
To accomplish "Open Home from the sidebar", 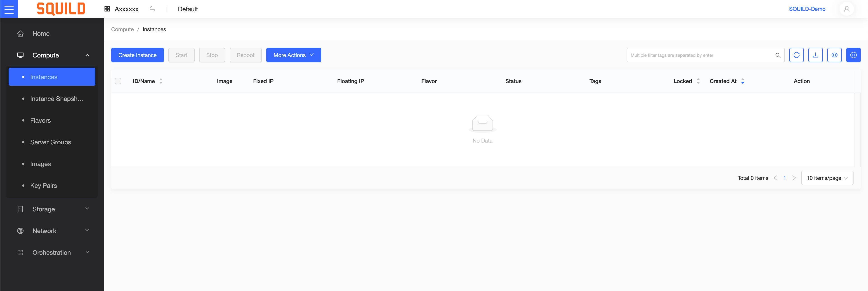I will 41,33.
